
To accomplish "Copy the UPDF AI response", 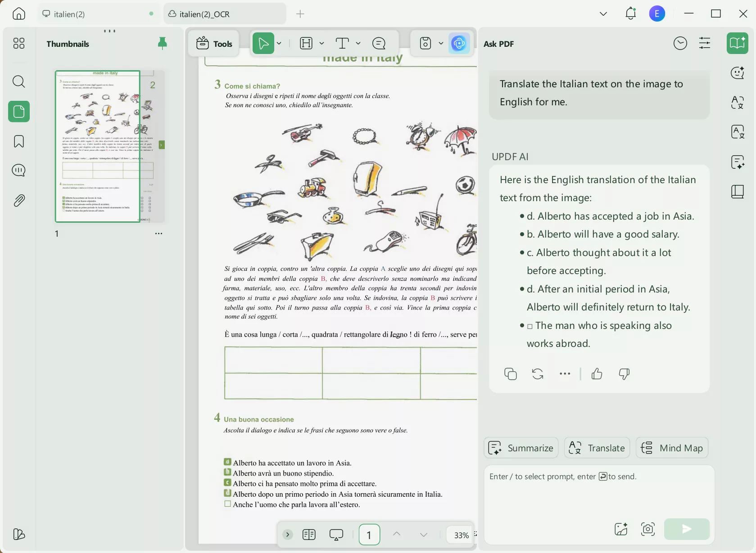I will point(510,374).
